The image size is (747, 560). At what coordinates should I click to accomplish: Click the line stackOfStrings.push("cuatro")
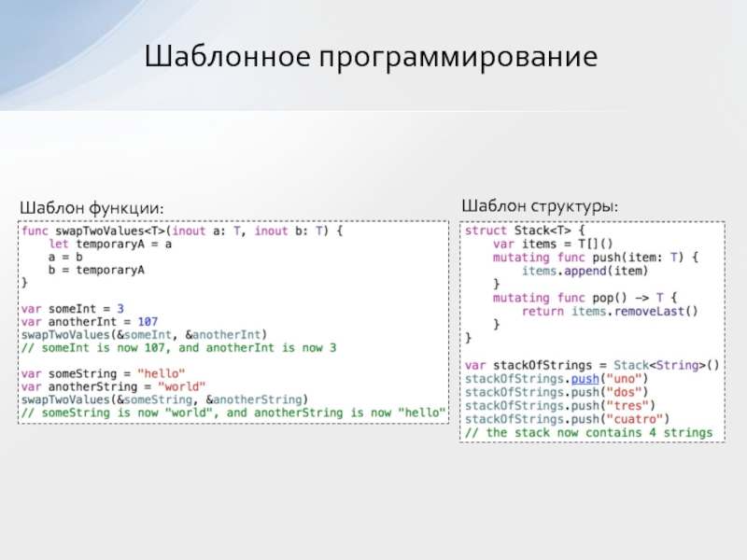click(x=568, y=419)
